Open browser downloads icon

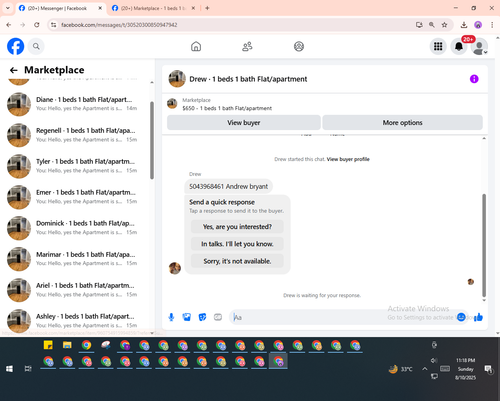click(x=464, y=25)
